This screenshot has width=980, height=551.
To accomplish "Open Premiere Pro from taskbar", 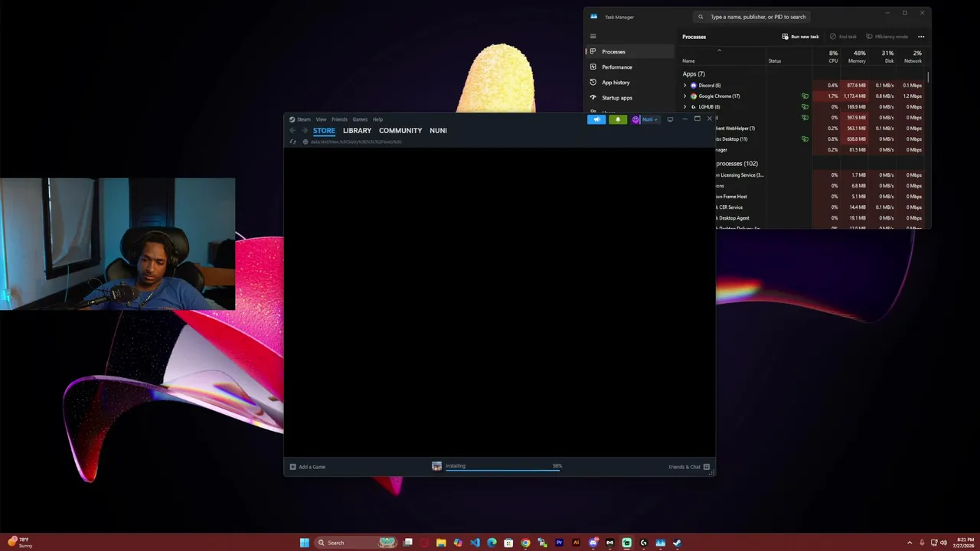I will [559, 543].
